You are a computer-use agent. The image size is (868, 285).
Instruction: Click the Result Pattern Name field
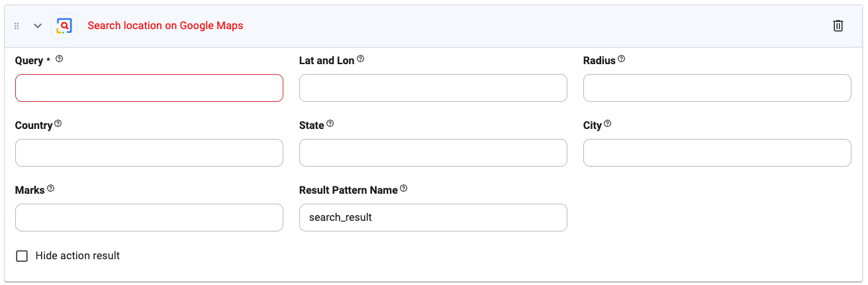(x=433, y=218)
